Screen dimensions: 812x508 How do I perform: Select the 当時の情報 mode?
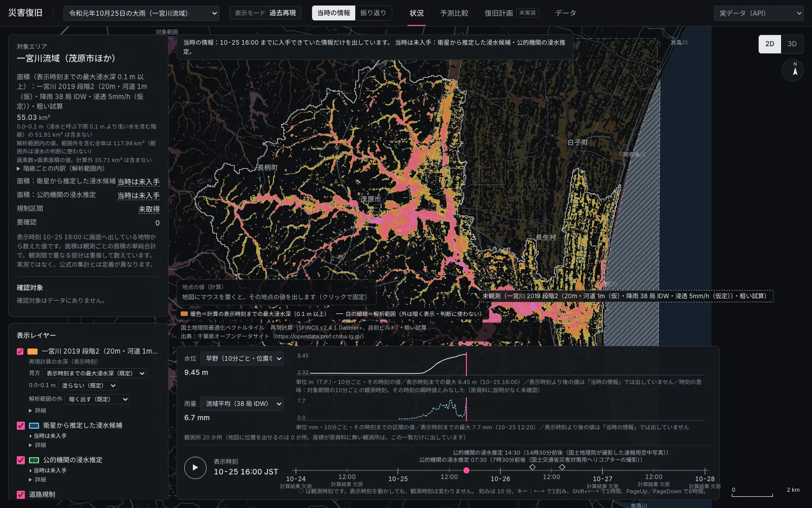coord(333,13)
